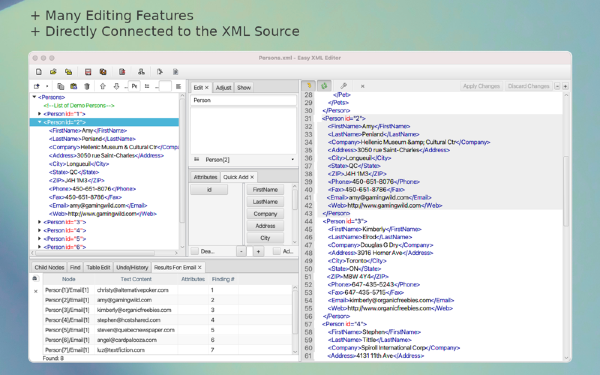This screenshot has width=600, height=375.
Task: Expand the Person id="1" tree node
Action: [39, 114]
